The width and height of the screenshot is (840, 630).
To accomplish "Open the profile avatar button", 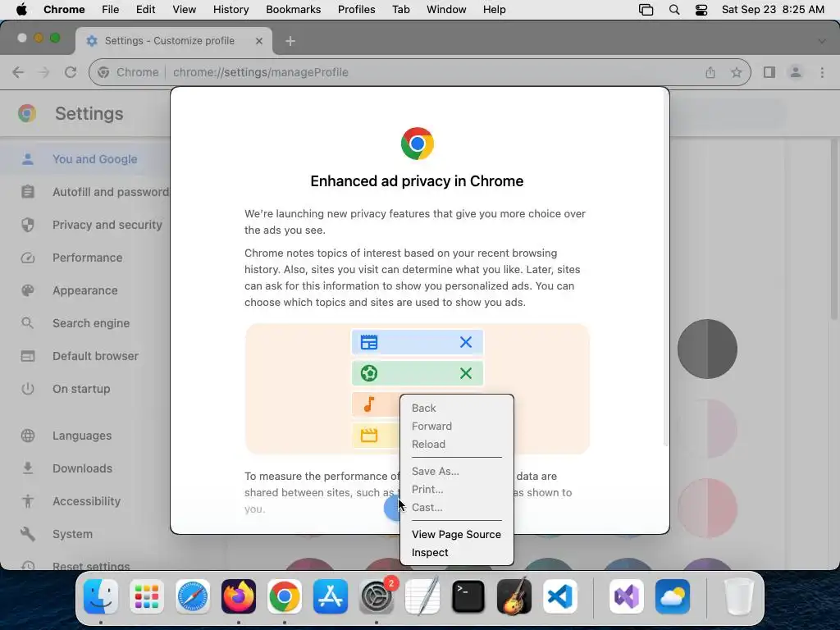I will pos(796,72).
